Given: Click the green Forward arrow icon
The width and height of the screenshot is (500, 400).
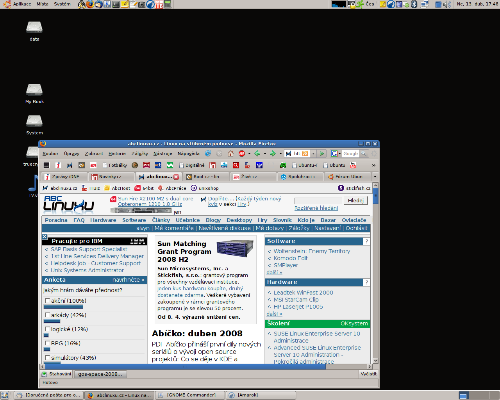Looking at the screenshot, I should coord(273,153).
